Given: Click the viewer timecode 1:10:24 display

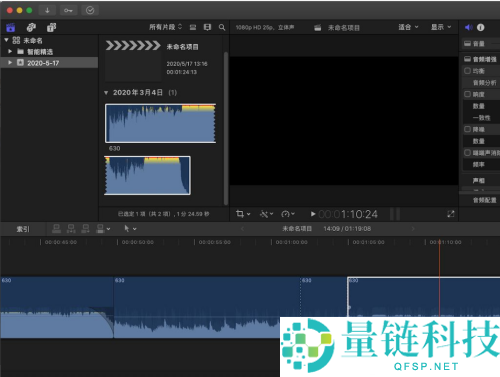Looking at the screenshot, I should coord(348,214).
